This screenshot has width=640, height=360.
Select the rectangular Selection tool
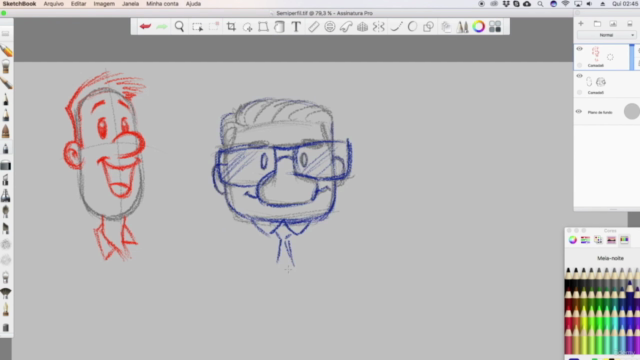pos(197,27)
